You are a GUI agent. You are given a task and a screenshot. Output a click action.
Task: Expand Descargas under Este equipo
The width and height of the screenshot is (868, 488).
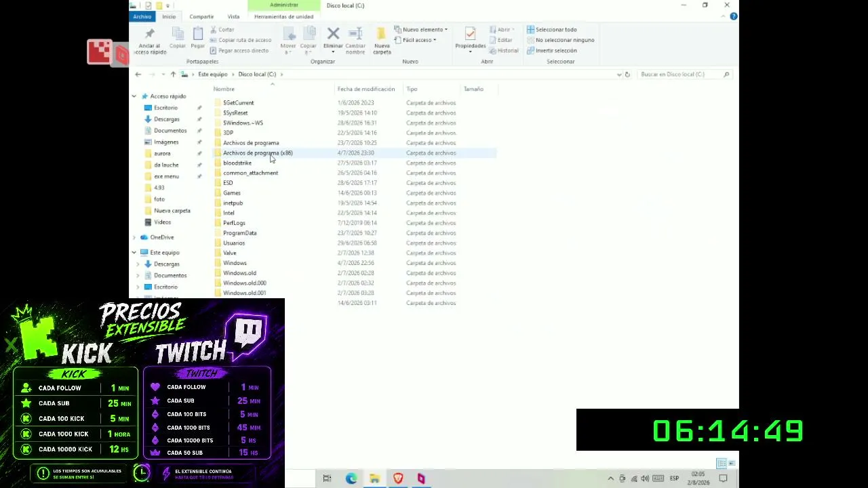click(138, 264)
